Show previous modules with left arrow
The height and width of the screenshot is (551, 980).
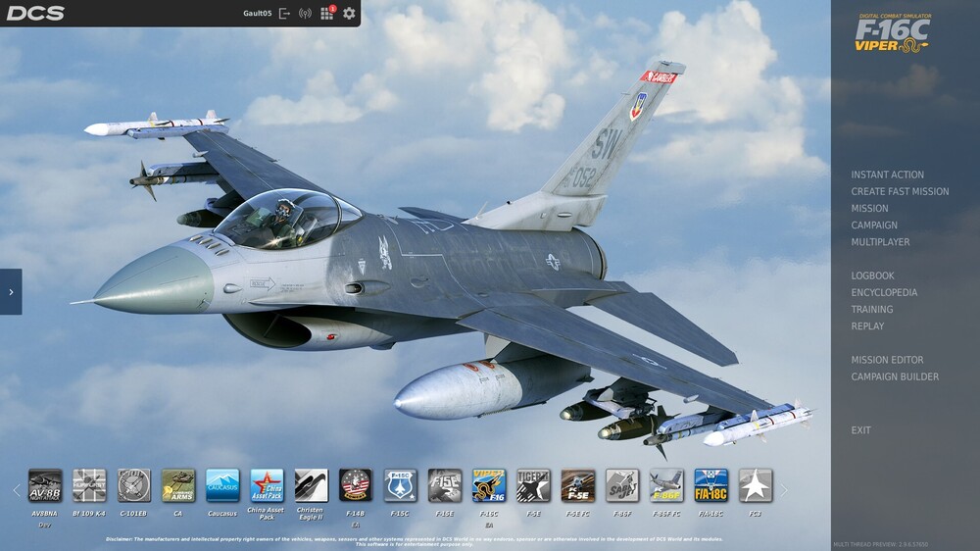tap(17, 490)
